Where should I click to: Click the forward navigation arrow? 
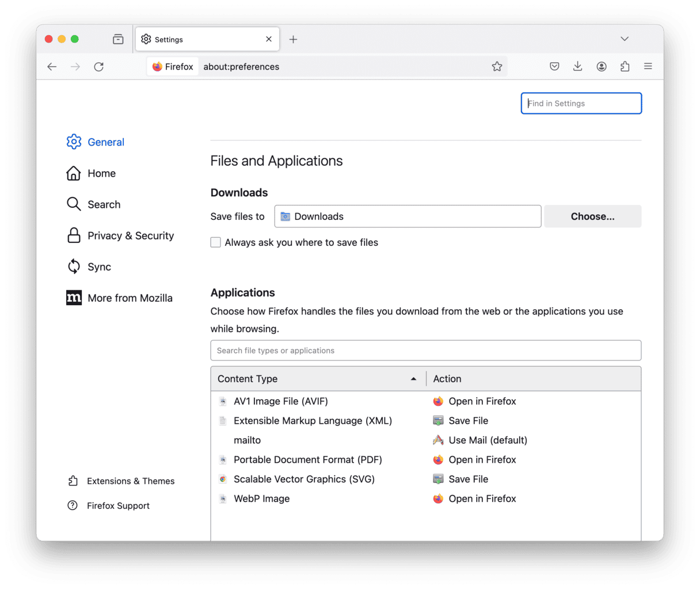tap(75, 67)
